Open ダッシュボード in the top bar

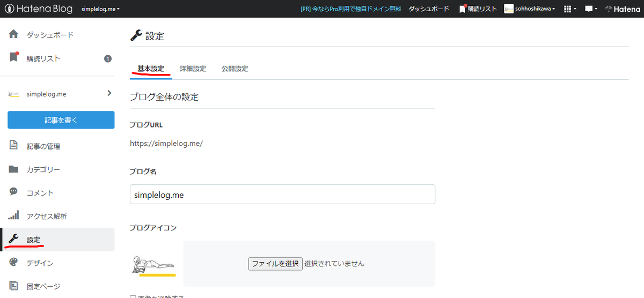(429, 9)
